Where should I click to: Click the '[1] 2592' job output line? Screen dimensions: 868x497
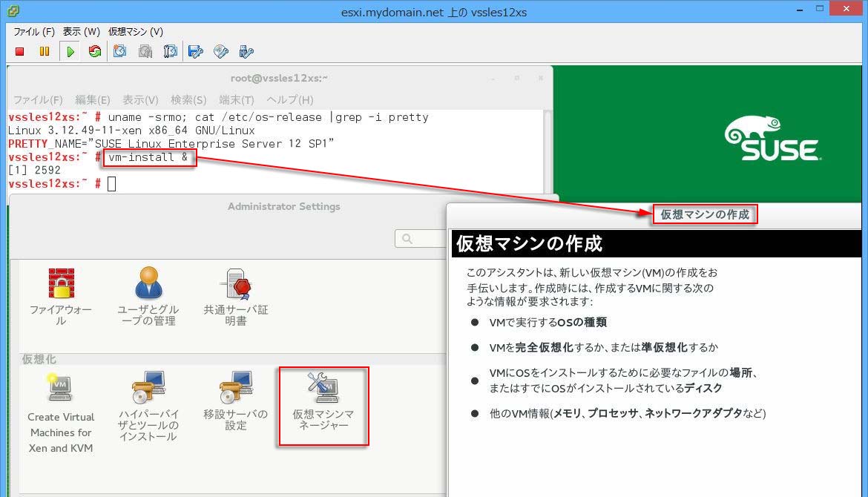point(34,171)
